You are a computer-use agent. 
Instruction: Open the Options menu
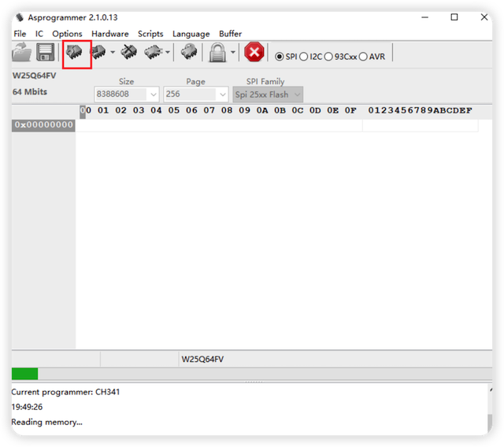coord(67,34)
